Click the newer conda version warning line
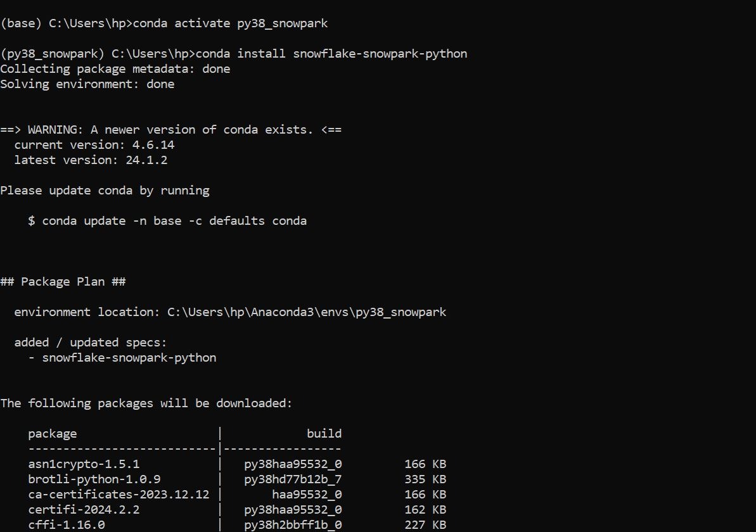 [x=170, y=130]
